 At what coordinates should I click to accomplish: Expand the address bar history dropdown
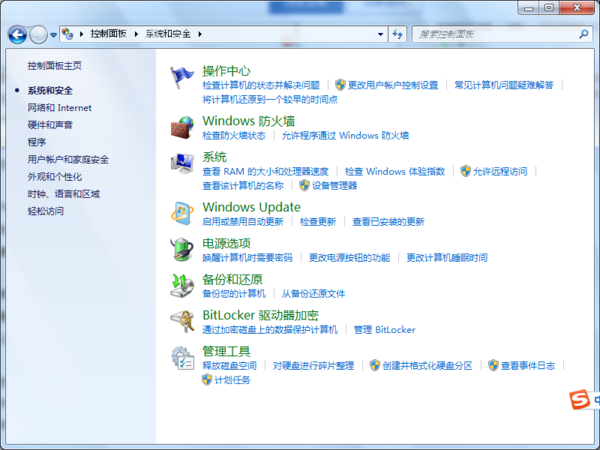[x=380, y=34]
